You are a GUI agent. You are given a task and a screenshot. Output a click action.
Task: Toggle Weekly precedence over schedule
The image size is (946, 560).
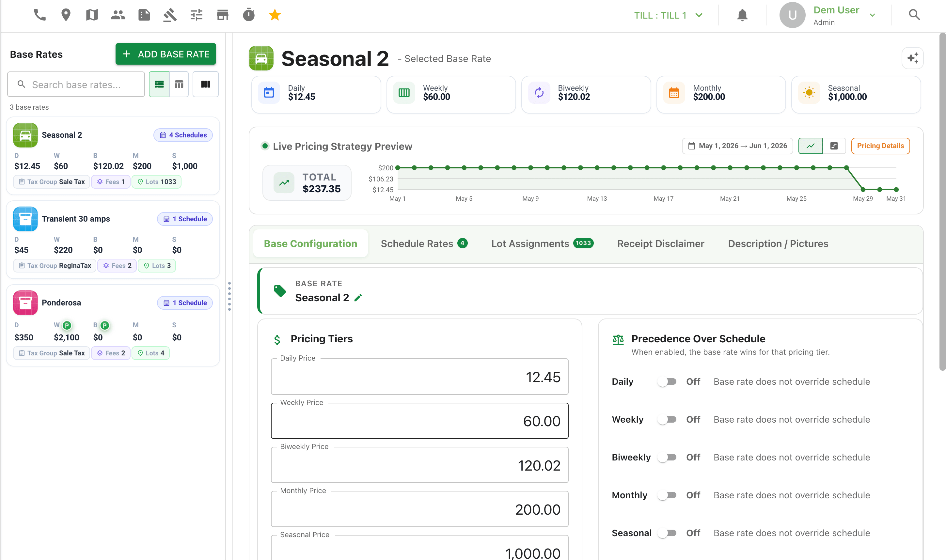click(667, 420)
